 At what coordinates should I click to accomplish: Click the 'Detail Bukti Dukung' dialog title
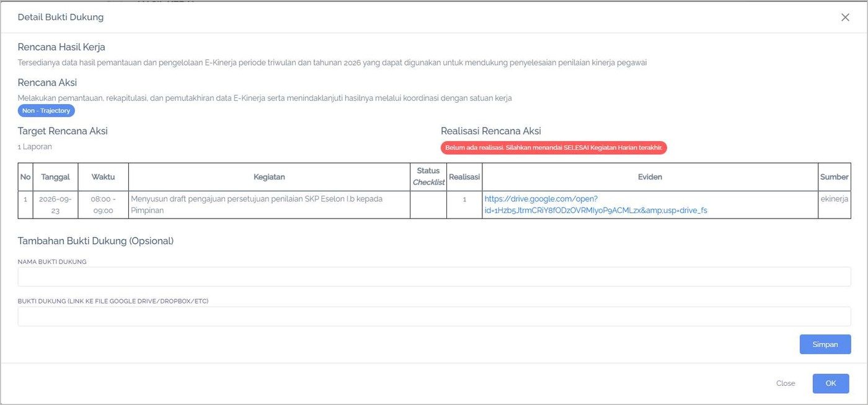(61, 17)
